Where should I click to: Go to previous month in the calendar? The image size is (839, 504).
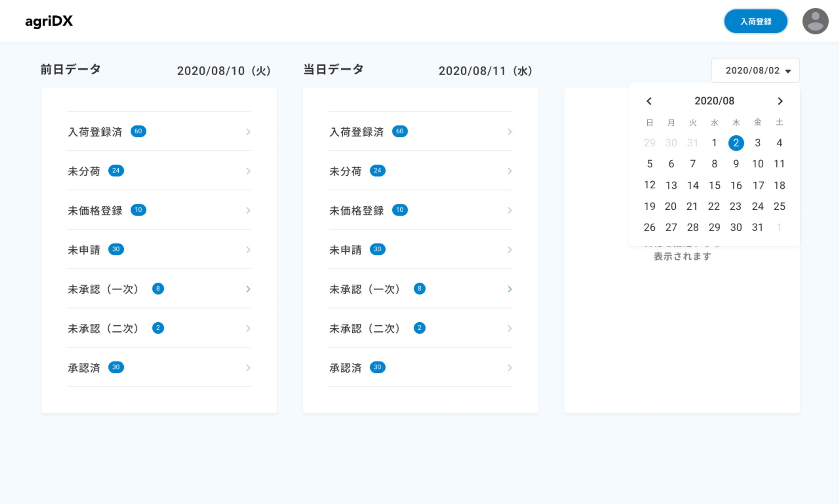[650, 101]
